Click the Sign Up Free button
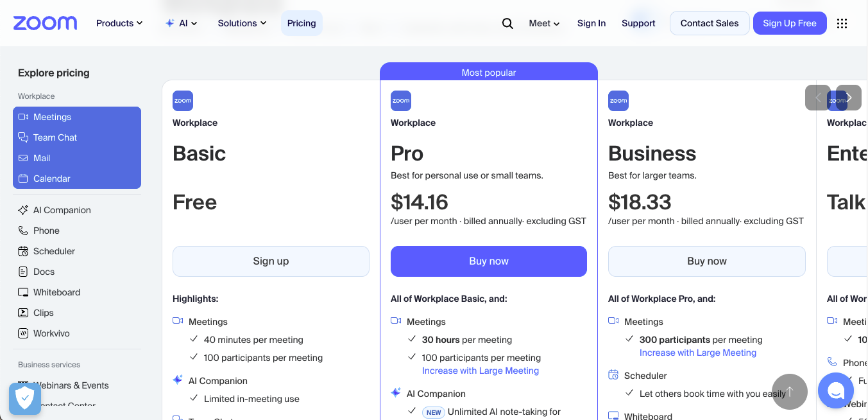 (790, 23)
